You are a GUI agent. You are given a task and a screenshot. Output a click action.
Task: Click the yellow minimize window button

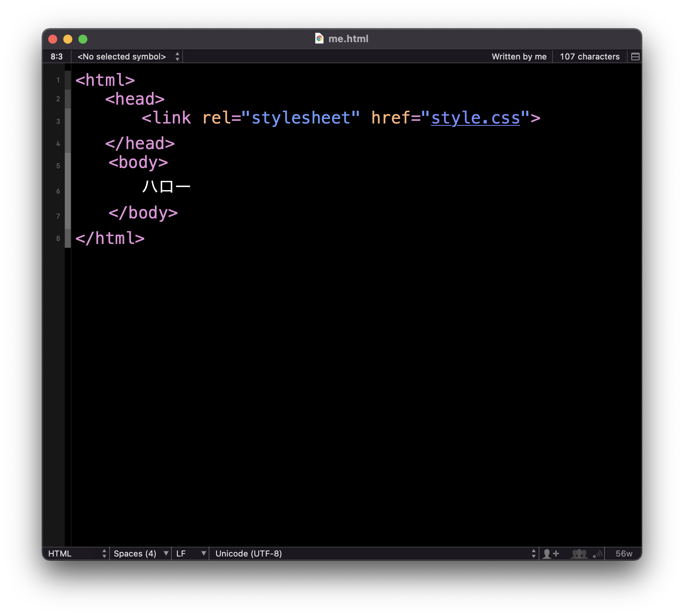point(68,39)
